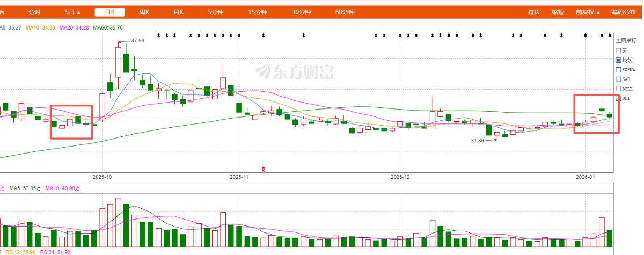Select the 无 (none) indicator checkbox
Screen dimensions: 644x255
click(x=618, y=50)
